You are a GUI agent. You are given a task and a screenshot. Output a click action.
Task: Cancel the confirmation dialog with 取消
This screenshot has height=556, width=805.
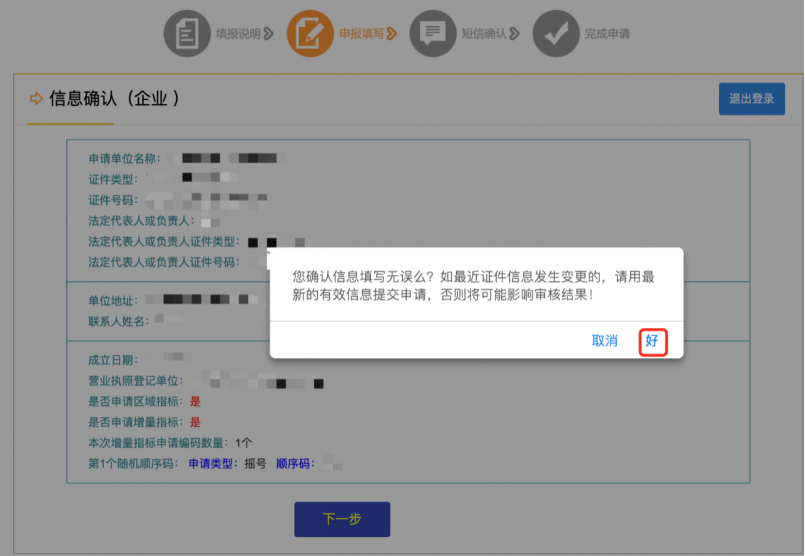604,341
